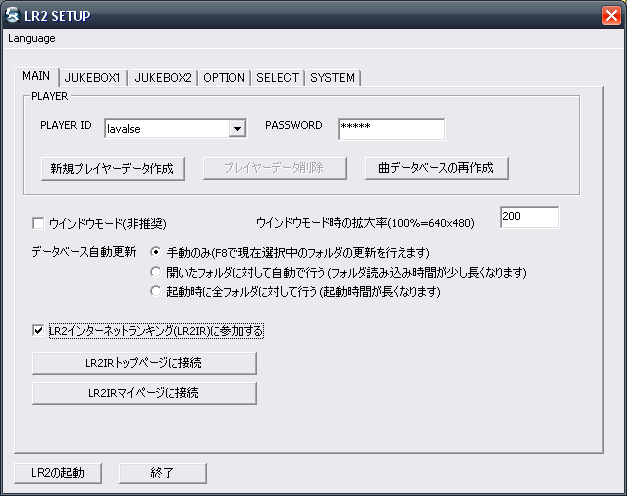Enable the ウインドウモード checkbox
Image resolution: width=627 pixels, height=496 pixels.
[x=39, y=223]
